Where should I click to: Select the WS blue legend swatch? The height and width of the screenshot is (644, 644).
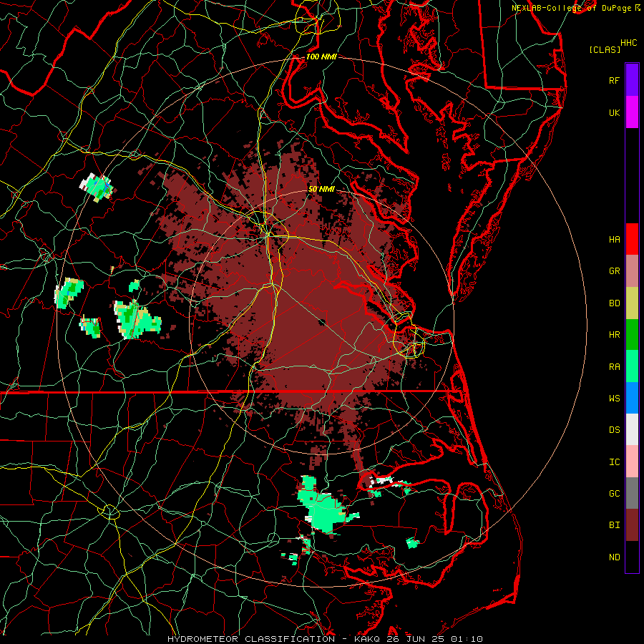click(632, 398)
